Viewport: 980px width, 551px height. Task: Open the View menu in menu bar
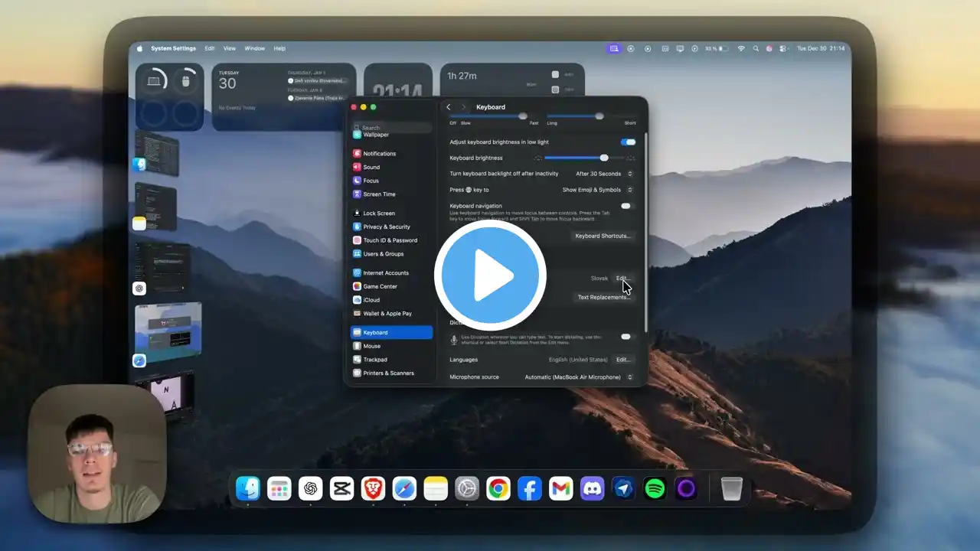[x=230, y=48]
